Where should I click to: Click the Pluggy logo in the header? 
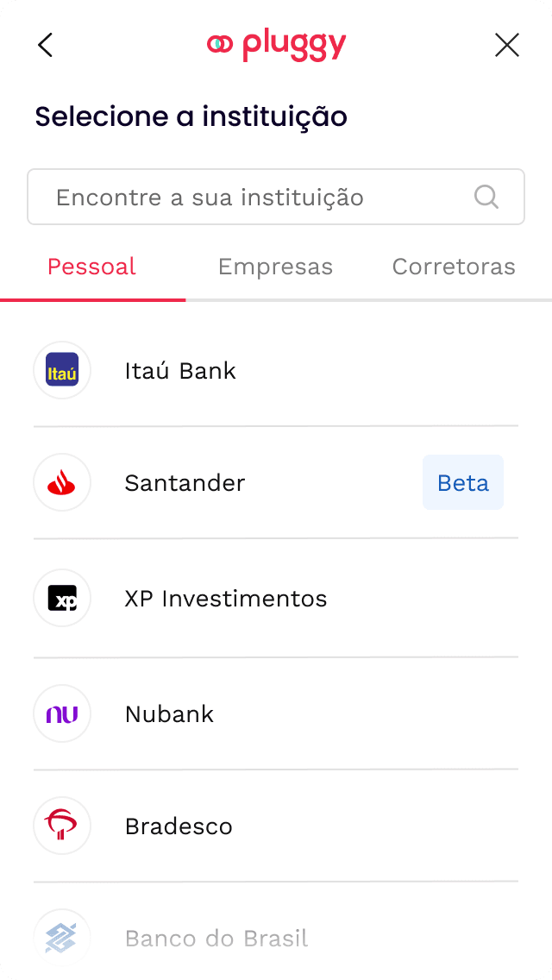[276, 45]
